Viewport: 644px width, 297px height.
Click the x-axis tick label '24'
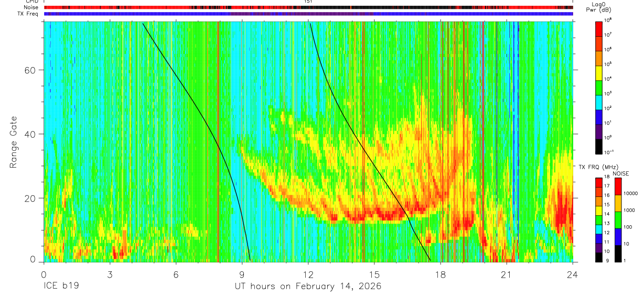tap(573, 274)
